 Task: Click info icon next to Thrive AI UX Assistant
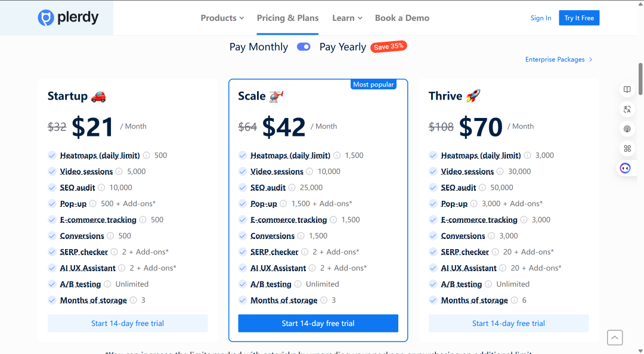(x=503, y=268)
